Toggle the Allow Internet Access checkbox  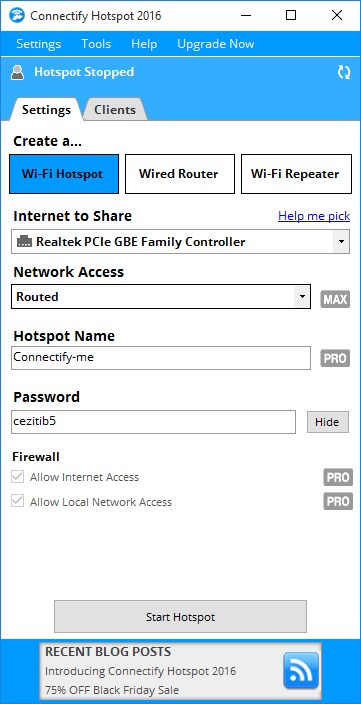click(x=18, y=477)
